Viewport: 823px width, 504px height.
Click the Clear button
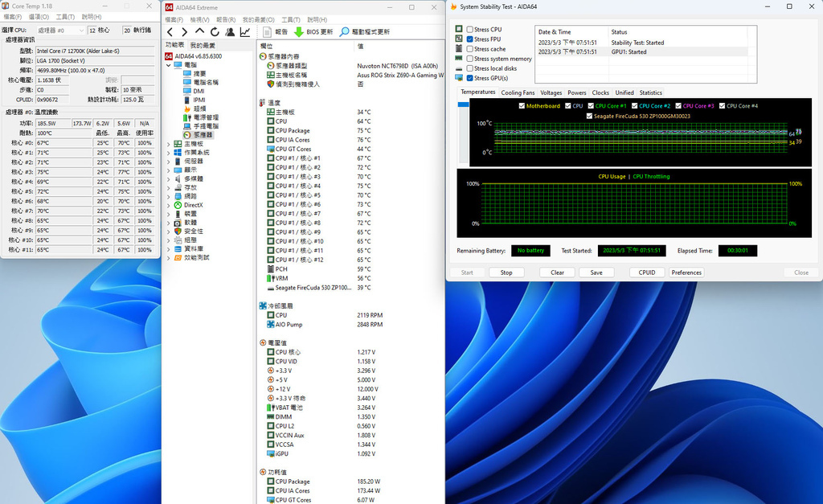(x=558, y=272)
